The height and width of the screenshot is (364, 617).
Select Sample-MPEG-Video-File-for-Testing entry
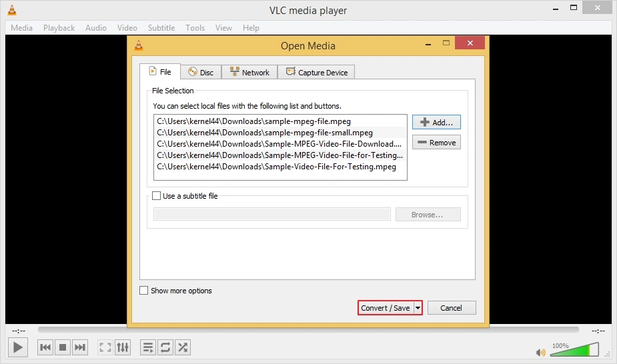coord(280,155)
